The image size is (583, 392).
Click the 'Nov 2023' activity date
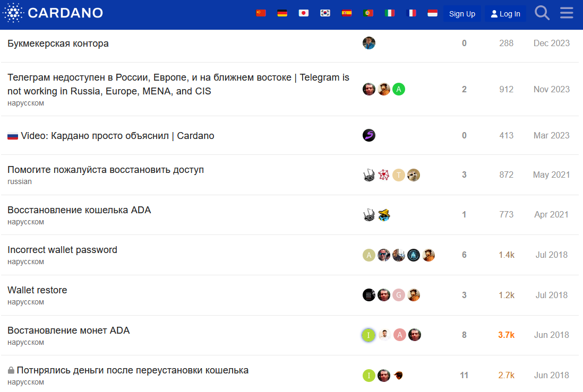click(551, 89)
